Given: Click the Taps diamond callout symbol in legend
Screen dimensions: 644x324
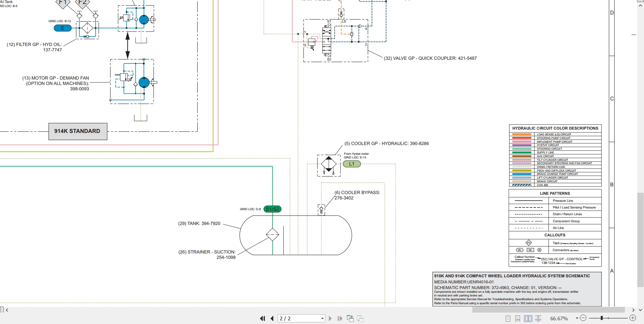Looking at the screenshot, I should point(529,243).
